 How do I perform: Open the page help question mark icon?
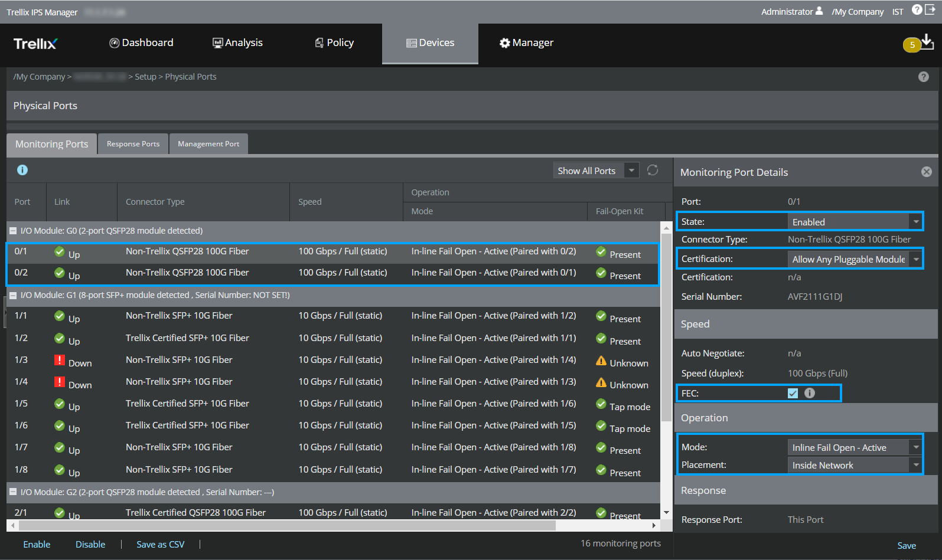[924, 77]
